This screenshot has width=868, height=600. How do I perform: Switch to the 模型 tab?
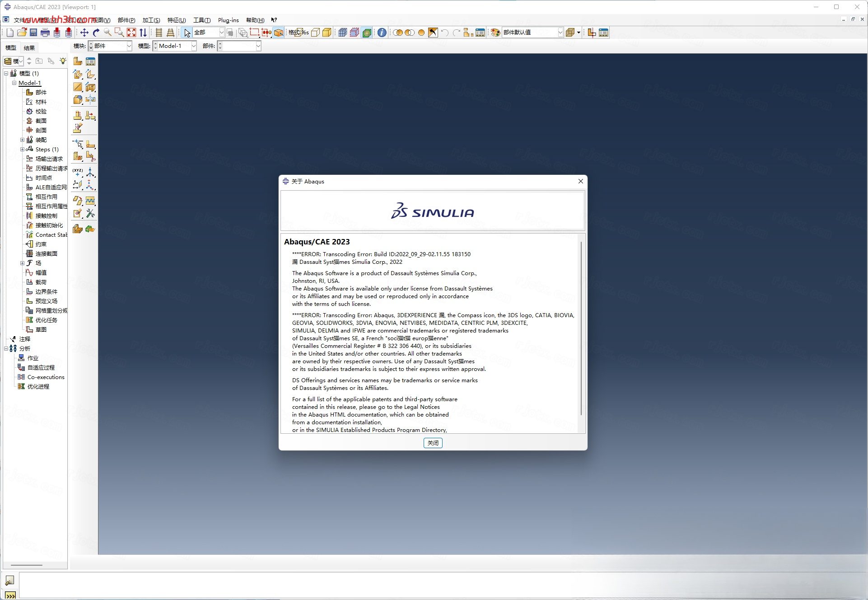pyautogui.click(x=11, y=48)
